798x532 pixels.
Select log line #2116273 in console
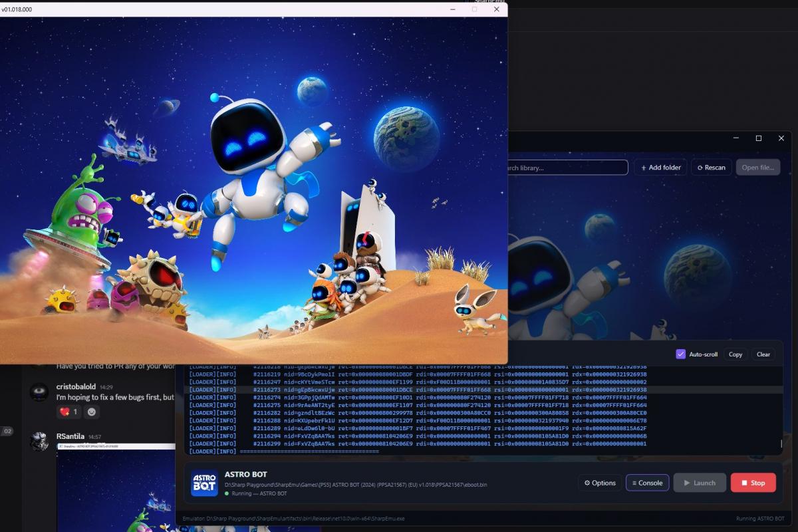(x=484, y=389)
